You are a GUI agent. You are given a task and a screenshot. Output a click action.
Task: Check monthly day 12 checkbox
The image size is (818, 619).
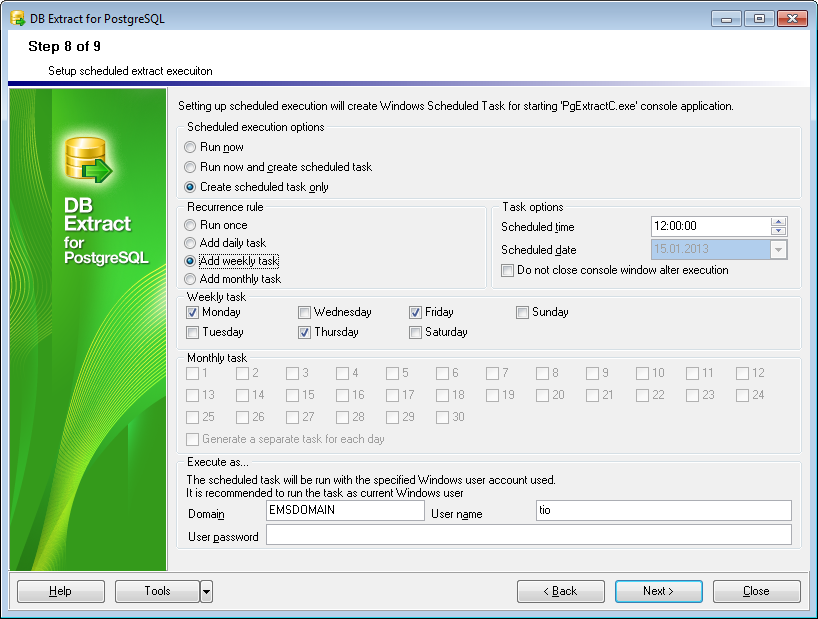point(742,373)
